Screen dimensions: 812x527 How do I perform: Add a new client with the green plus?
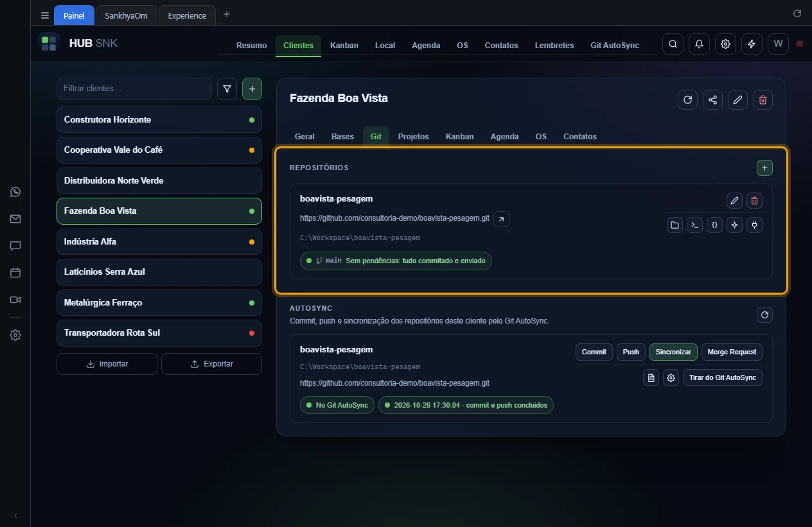coord(252,89)
